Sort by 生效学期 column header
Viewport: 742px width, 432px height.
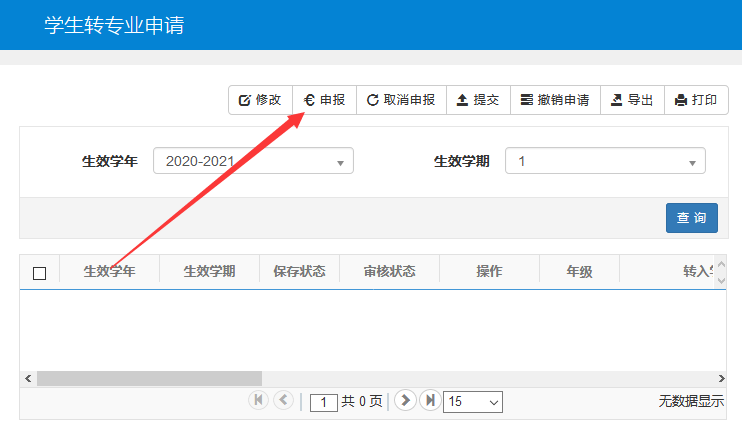209,271
